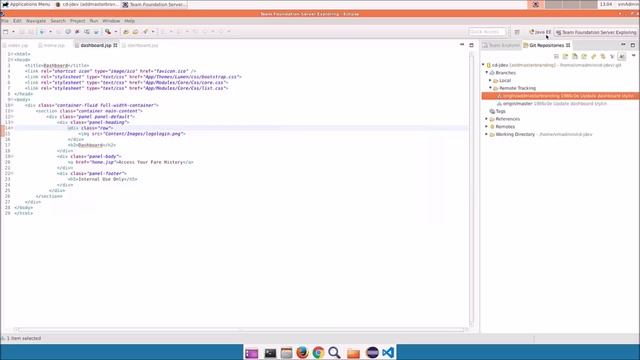Click the logologin.png img code line

click(x=132, y=133)
